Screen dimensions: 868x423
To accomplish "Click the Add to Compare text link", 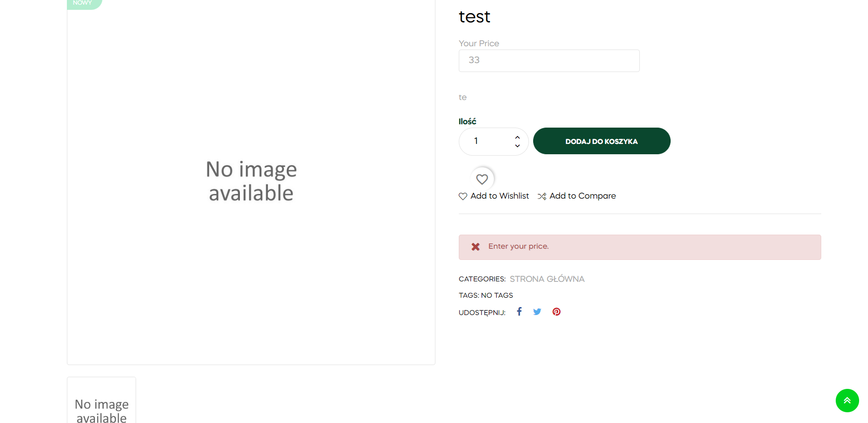I will click(x=582, y=196).
